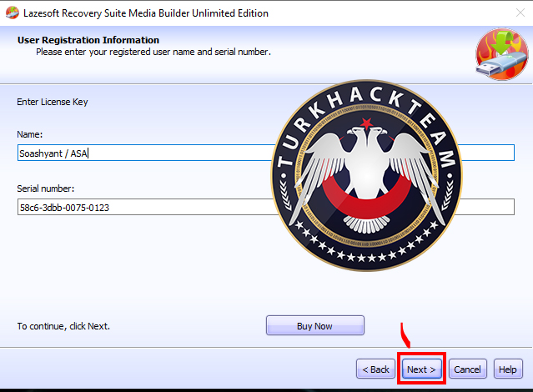Screen dimensions: 533x392
Task: Click the 'To continue, click Next.' text
Action: pyautogui.click(x=63, y=326)
